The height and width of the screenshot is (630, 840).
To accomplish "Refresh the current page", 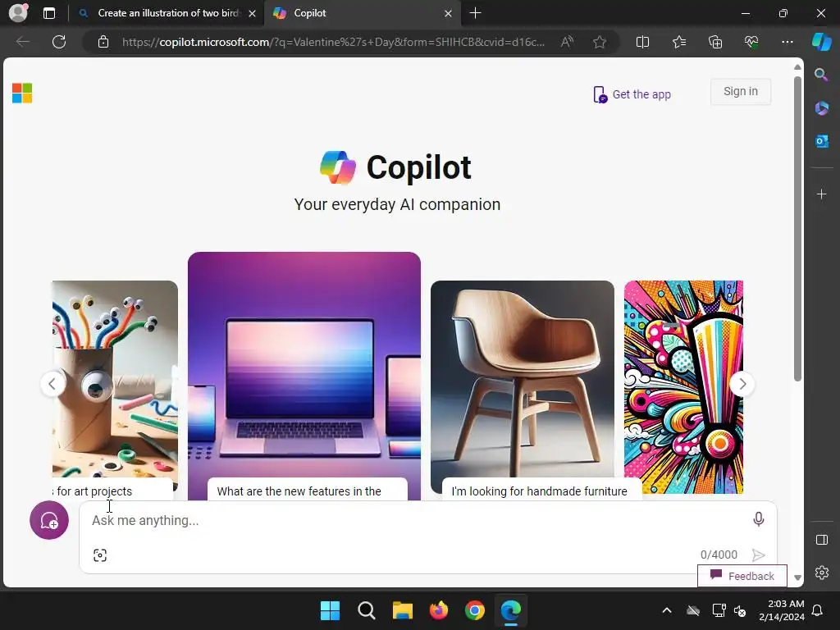I will (59, 42).
